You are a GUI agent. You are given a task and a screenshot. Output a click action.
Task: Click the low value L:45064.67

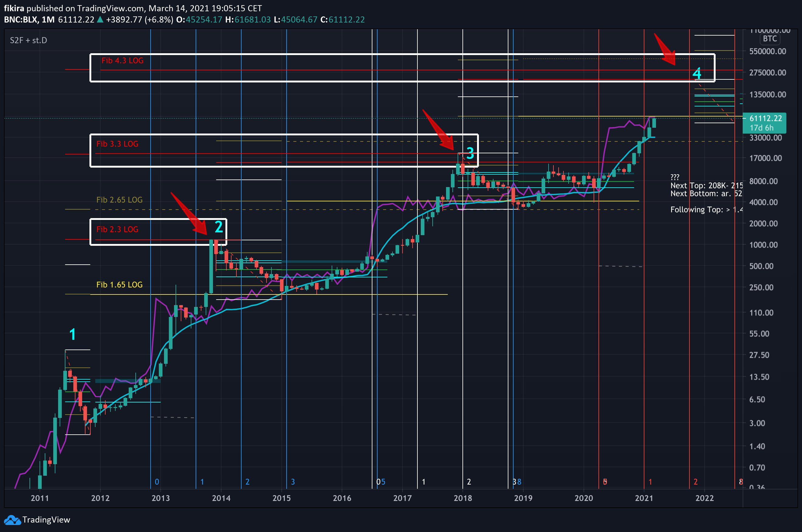tap(295, 20)
